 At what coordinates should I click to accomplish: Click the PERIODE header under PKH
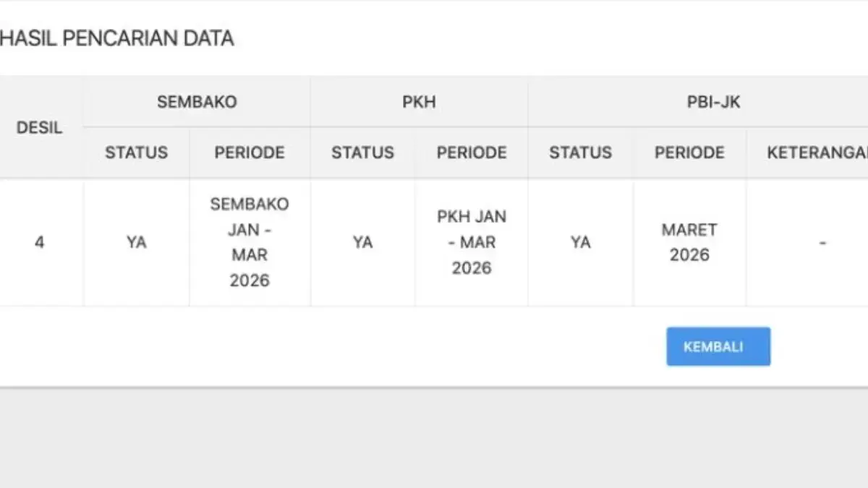click(x=471, y=153)
